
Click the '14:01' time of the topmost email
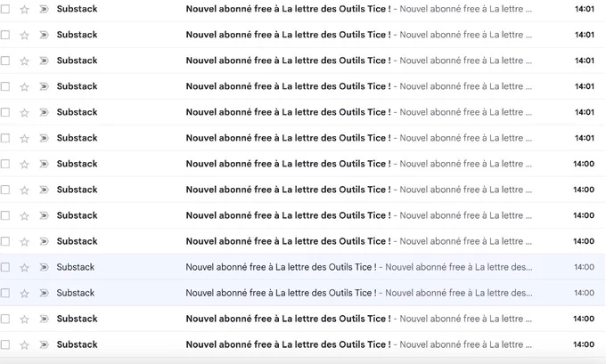pyautogui.click(x=585, y=9)
